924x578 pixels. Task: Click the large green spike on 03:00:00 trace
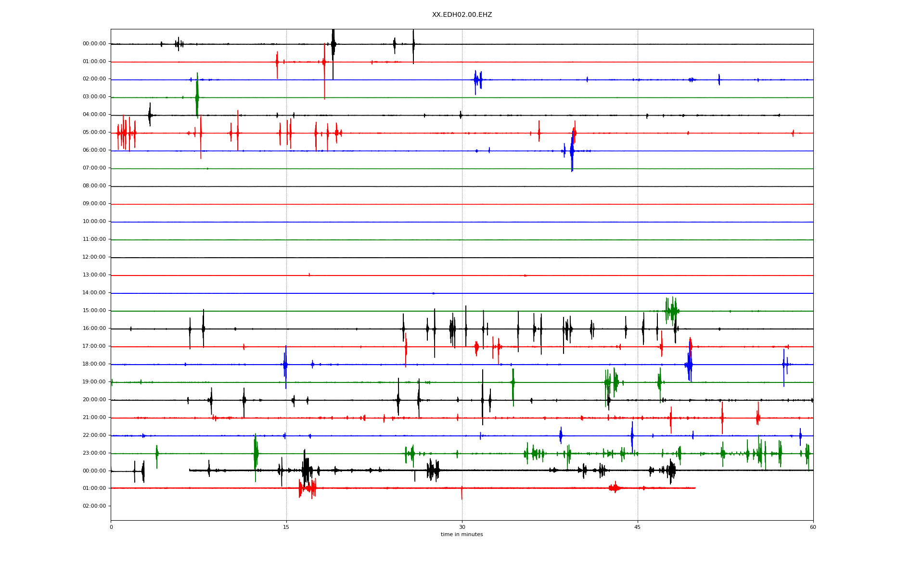point(197,97)
